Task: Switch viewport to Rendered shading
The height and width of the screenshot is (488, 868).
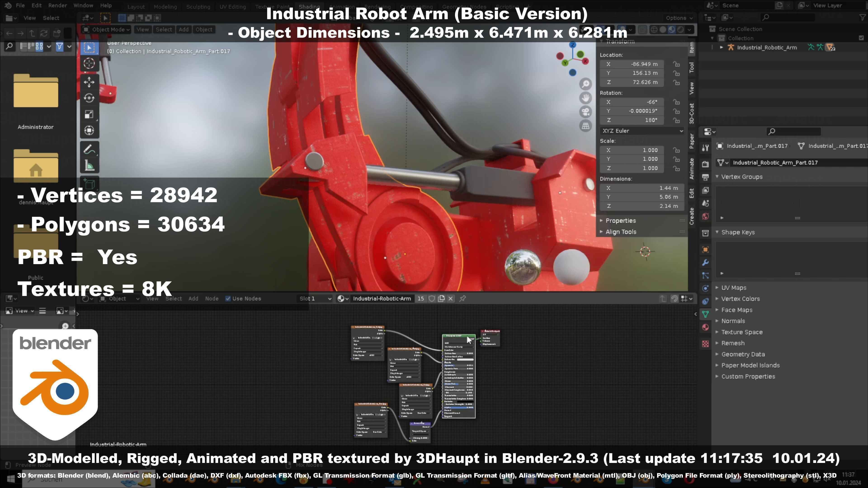Action: 680,30
